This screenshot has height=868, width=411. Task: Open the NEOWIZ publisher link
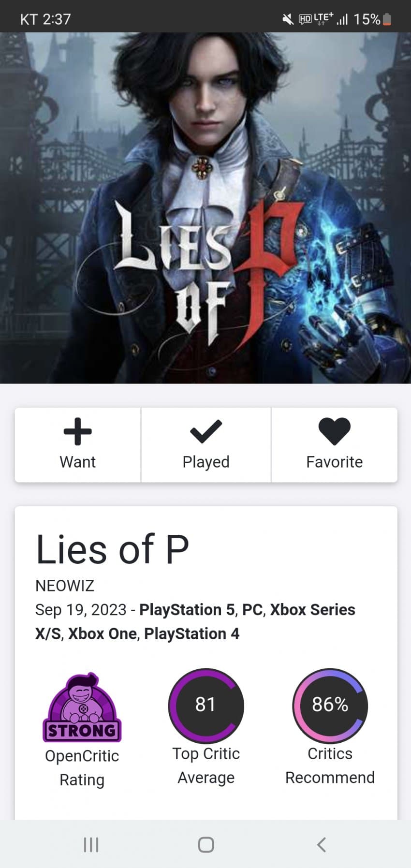tap(65, 586)
